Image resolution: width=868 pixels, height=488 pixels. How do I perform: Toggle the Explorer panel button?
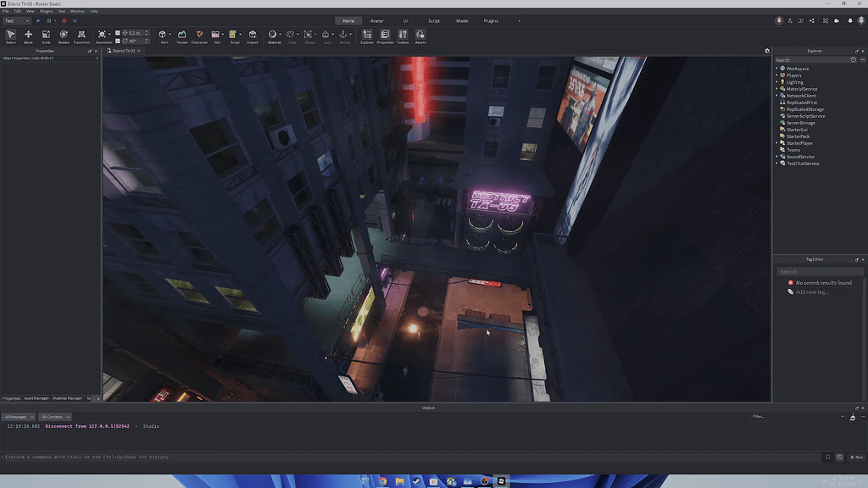click(367, 36)
